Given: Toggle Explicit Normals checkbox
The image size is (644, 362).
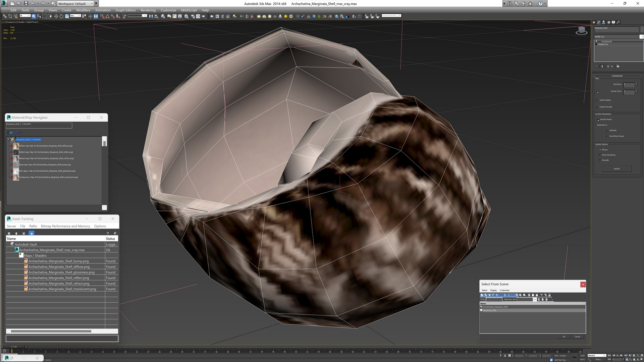Looking at the screenshot, I should (598, 107).
